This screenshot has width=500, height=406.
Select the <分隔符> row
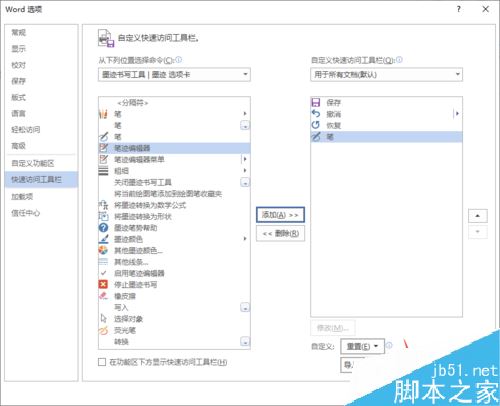[x=174, y=102]
